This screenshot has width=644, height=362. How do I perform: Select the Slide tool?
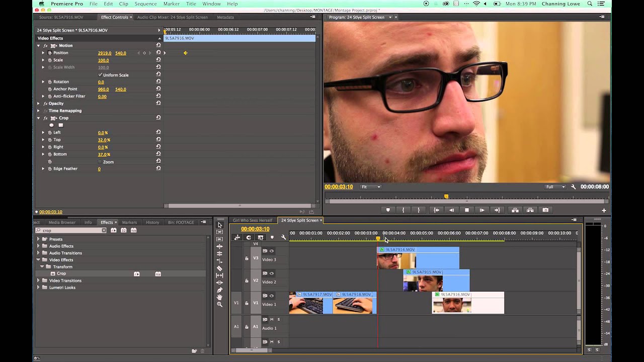click(219, 283)
